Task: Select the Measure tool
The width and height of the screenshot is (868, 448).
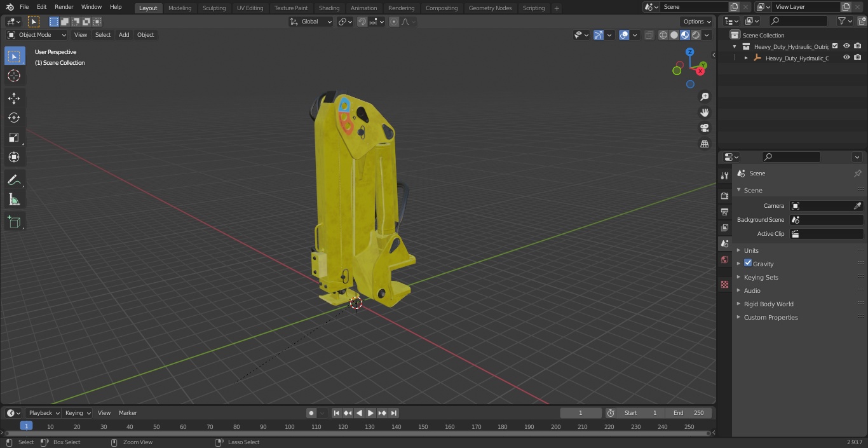Action: (14, 200)
